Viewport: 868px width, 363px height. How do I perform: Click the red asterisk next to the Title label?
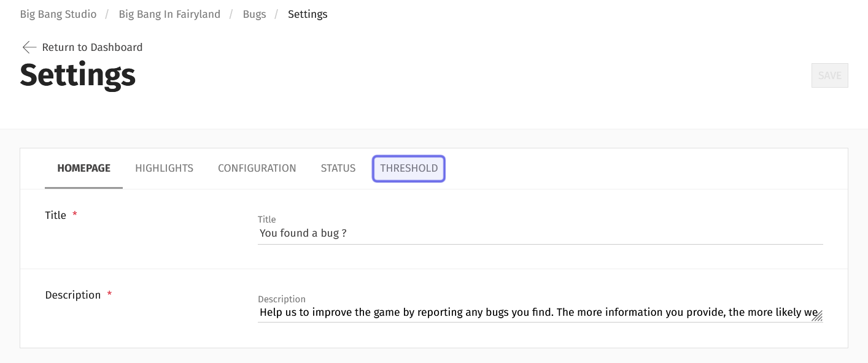pyautogui.click(x=75, y=214)
